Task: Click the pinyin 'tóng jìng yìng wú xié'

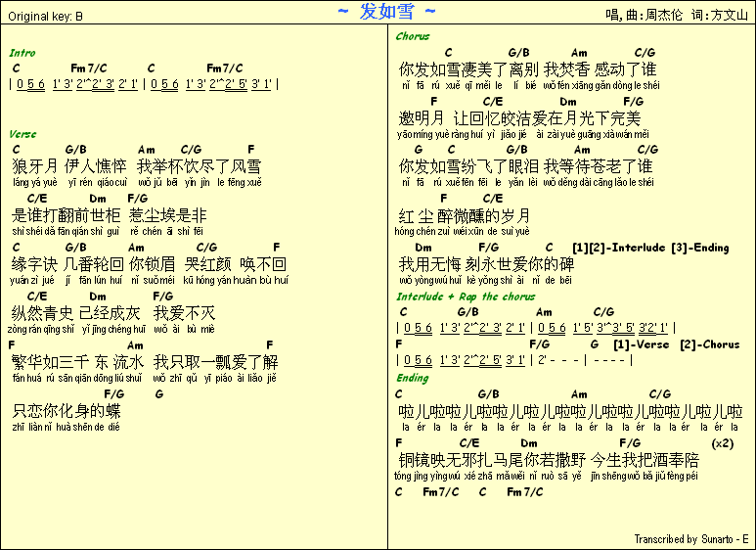Action: [x=436, y=477]
